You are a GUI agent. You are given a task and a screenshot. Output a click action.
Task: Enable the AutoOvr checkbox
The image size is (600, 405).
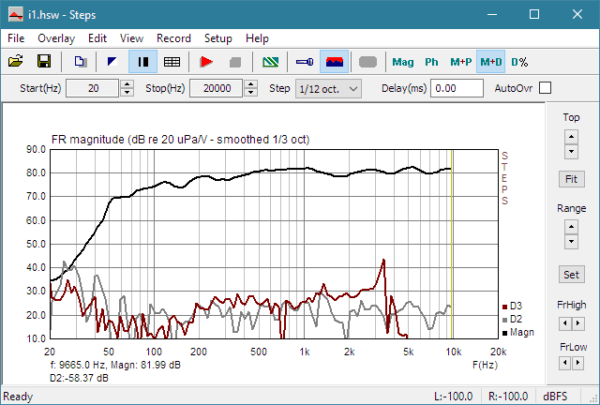coord(545,88)
